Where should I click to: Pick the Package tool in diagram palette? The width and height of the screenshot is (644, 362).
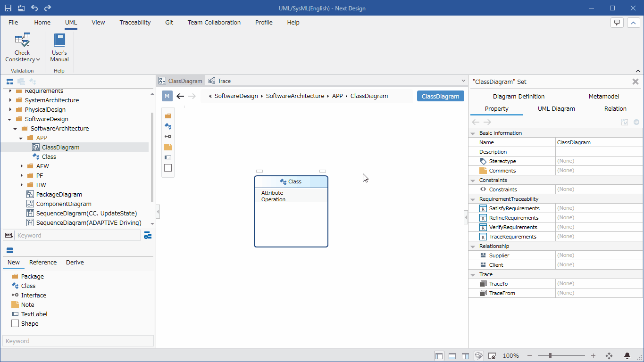tap(168, 116)
